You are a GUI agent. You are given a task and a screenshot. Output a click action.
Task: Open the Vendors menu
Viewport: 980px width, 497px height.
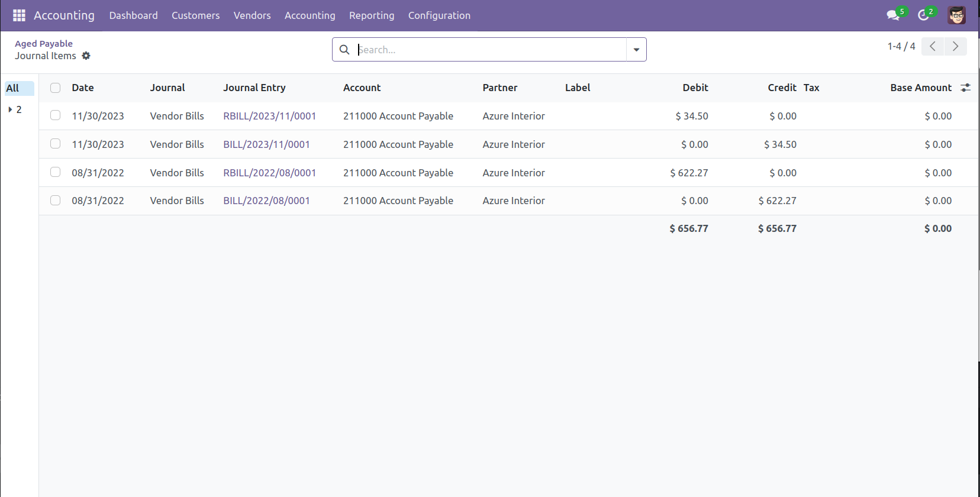tap(252, 15)
